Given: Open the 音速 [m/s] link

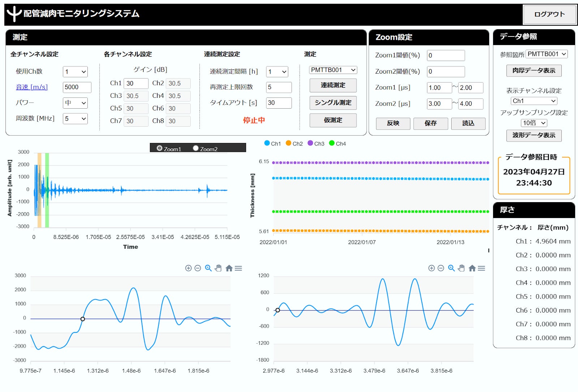Looking at the screenshot, I should [32, 87].
